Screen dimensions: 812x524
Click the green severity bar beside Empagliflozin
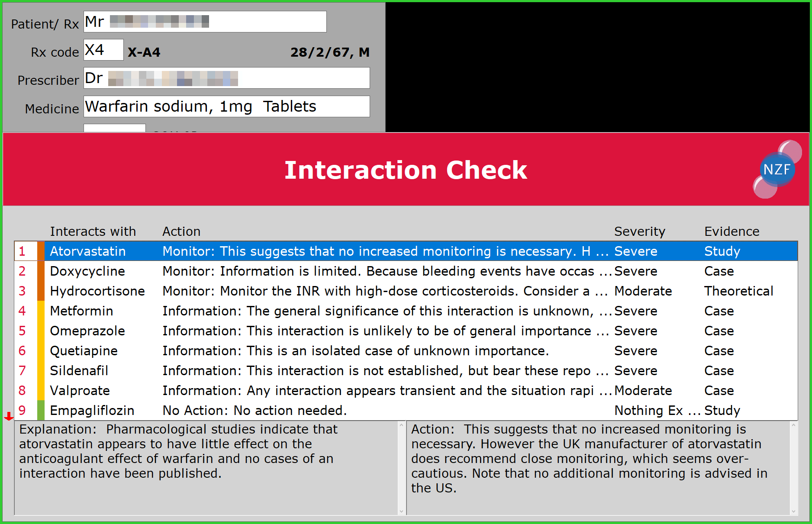[40, 410]
